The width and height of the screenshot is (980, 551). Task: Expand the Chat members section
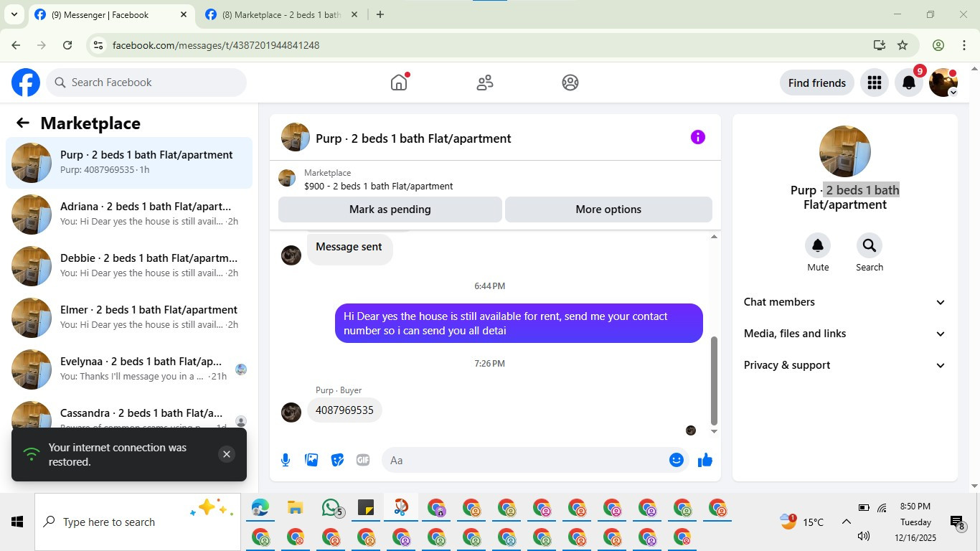pos(844,302)
